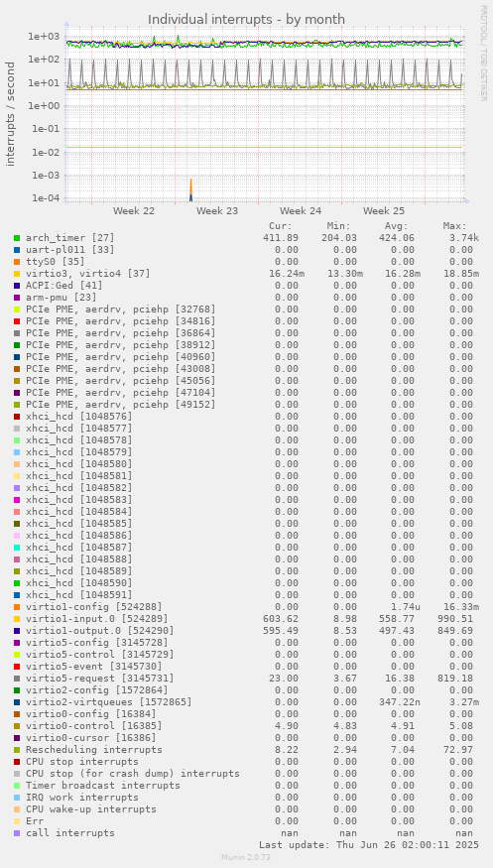Click the Avg: column header
Screen dimensions: 493x868
[x=396, y=226]
